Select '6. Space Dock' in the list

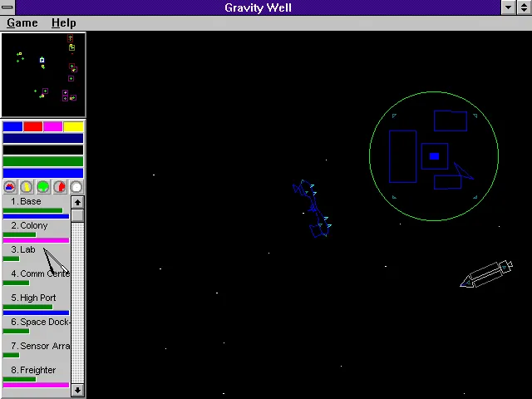(x=37, y=328)
